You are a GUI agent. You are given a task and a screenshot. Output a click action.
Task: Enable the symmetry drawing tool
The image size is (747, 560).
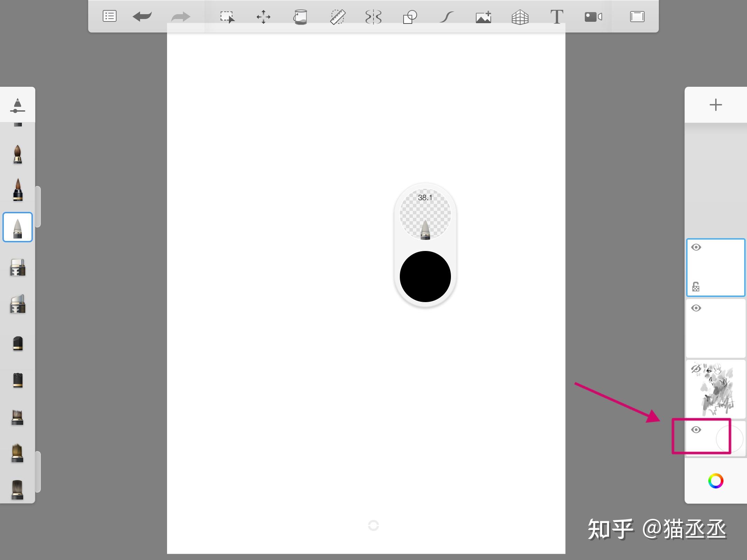click(x=373, y=17)
